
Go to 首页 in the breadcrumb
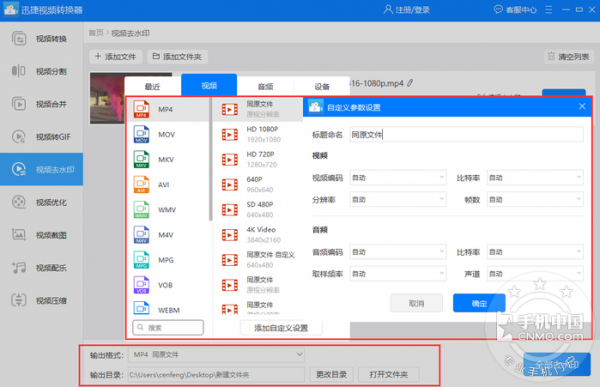pyautogui.click(x=96, y=33)
